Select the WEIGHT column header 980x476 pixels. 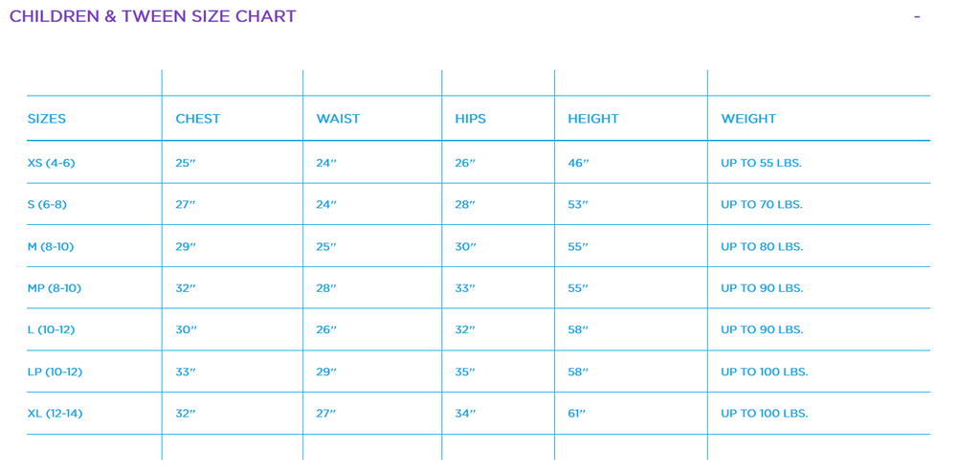coord(748,119)
